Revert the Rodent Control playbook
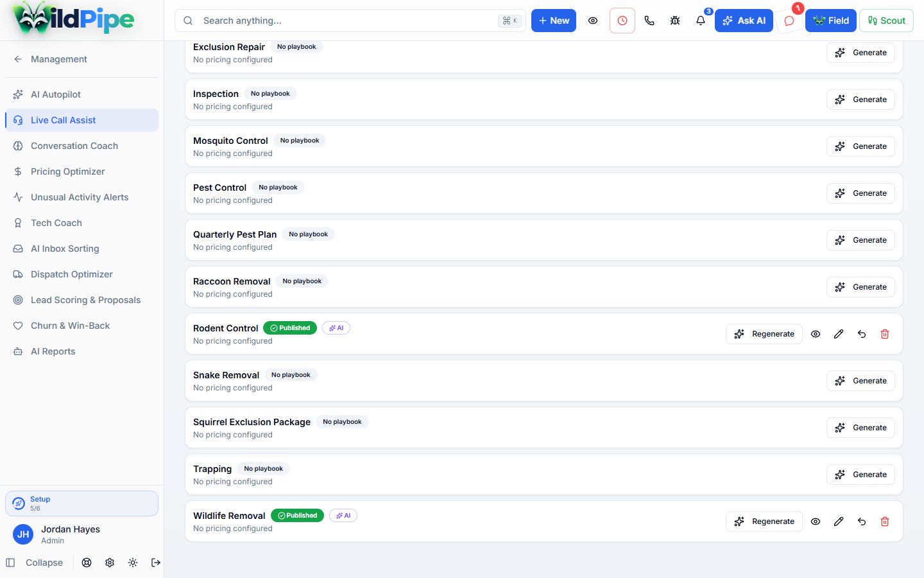Image resolution: width=924 pixels, height=578 pixels. pyautogui.click(x=862, y=334)
